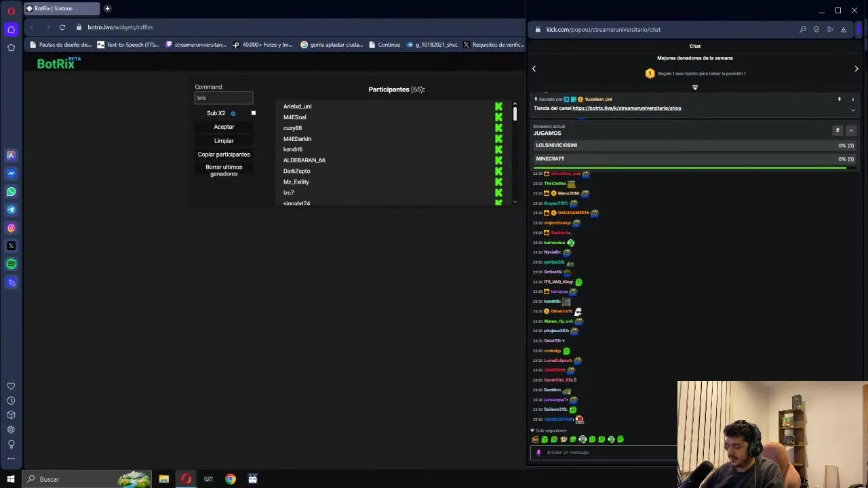
Task: Click the Limpiar button
Action: pos(224,141)
